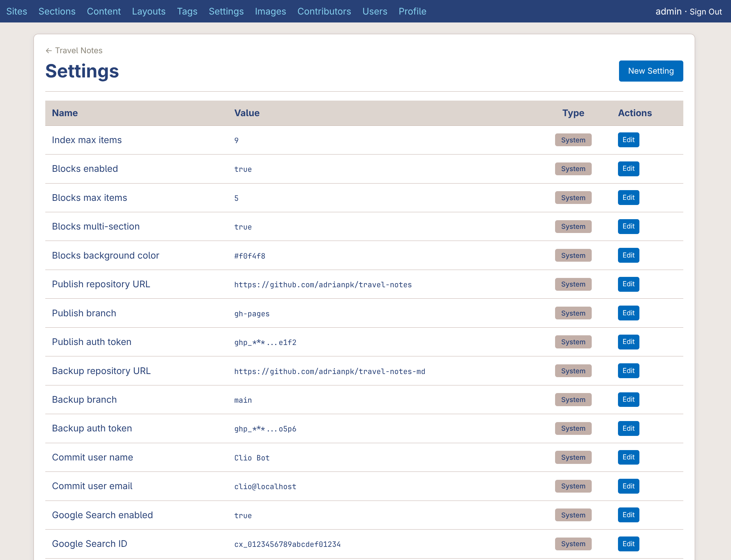Edit the Blocks enabled setting

pos(628,169)
